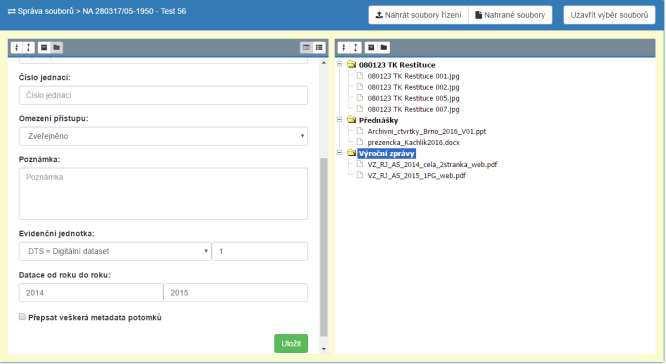Open the Omezení přístupu dropdown
Screen dimensions: 666x364
tap(163, 136)
